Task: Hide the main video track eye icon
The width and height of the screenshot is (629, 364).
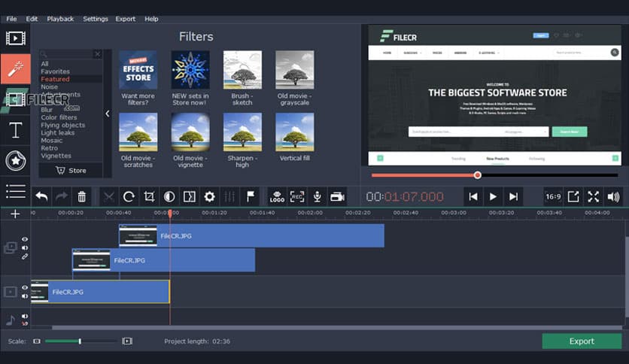Action: pyautogui.click(x=25, y=287)
